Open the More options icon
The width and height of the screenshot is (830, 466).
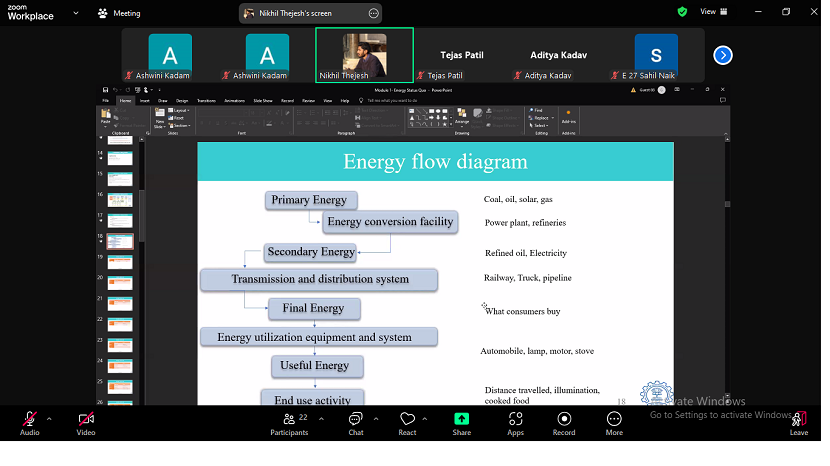(x=614, y=420)
